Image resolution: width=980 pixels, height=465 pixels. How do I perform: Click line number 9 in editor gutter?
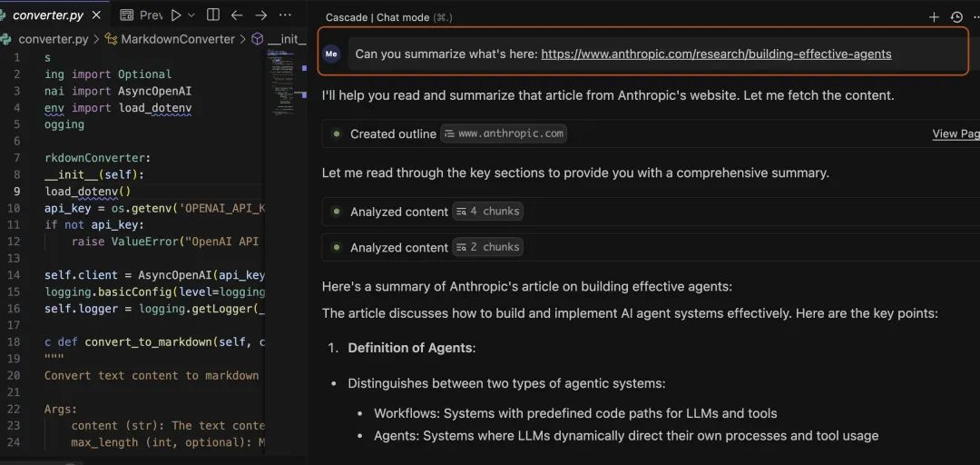click(17, 192)
